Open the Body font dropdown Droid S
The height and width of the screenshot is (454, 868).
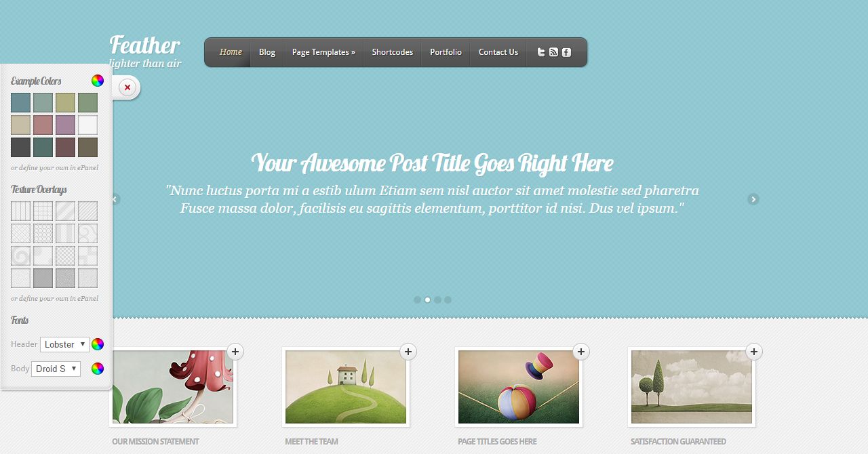pos(56,369)
